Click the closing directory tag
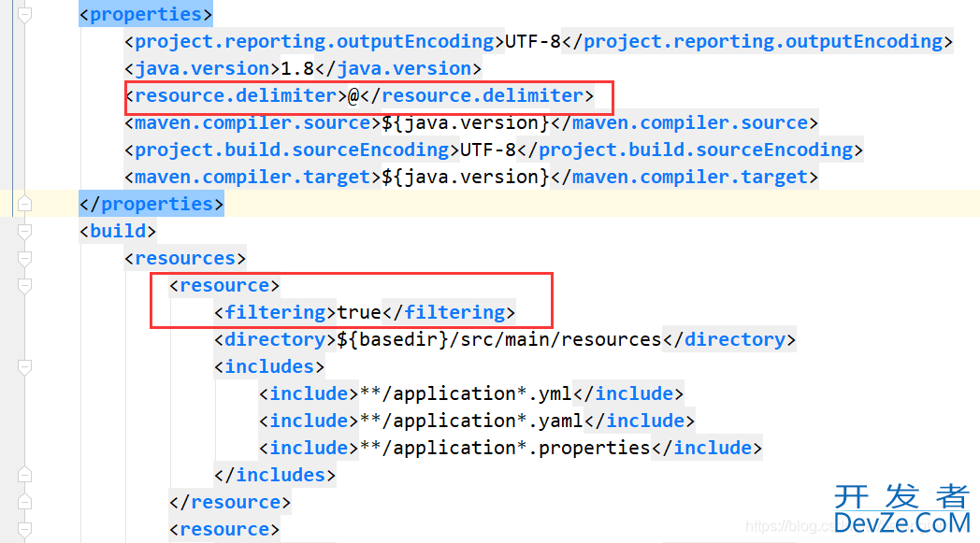Screen dimensions: 980x543 (x=729, y=339)
